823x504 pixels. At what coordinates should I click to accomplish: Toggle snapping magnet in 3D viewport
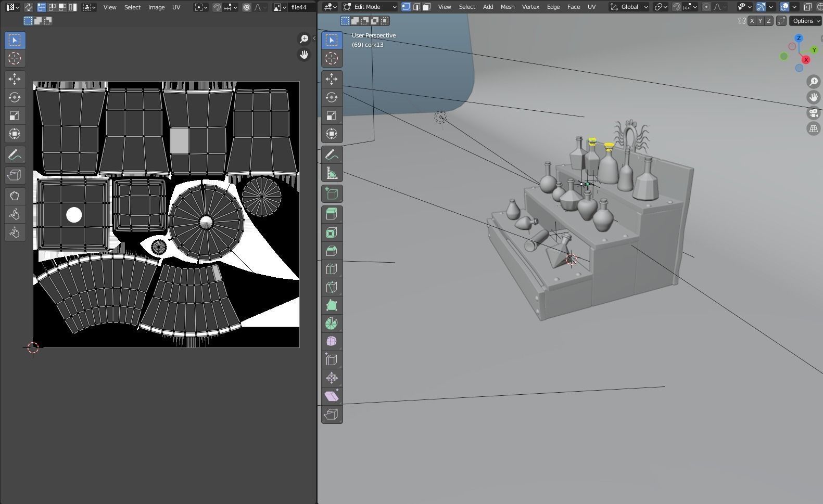(676, 7)
